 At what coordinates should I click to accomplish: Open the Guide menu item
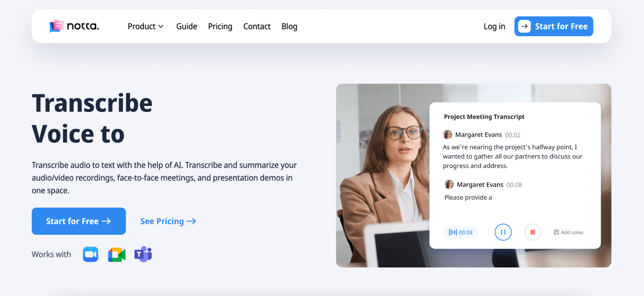click(187, 26)
